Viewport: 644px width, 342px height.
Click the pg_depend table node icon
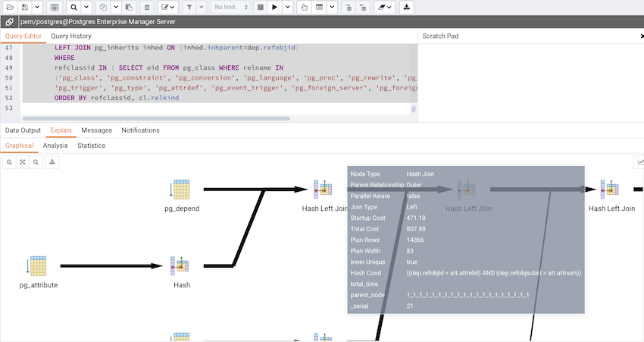181,190
